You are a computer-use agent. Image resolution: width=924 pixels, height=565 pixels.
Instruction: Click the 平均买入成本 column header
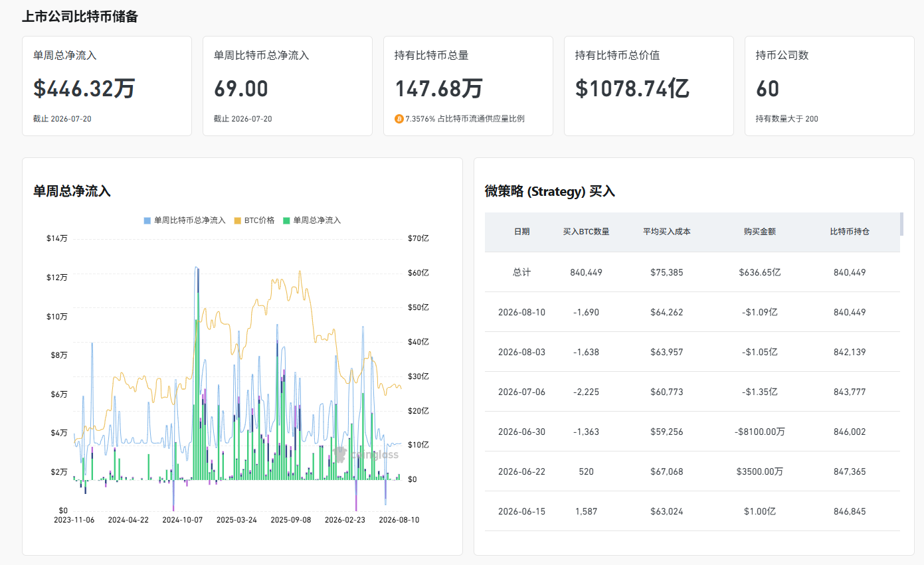coord(666,232)
